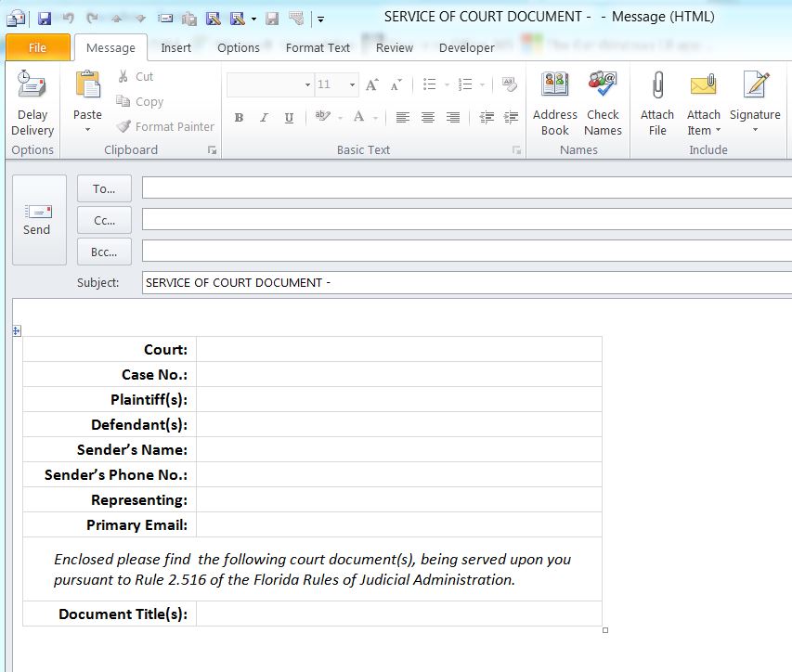792x672 pixels.
Task: Click into the Cc recipients field
Action: point(467,219)
